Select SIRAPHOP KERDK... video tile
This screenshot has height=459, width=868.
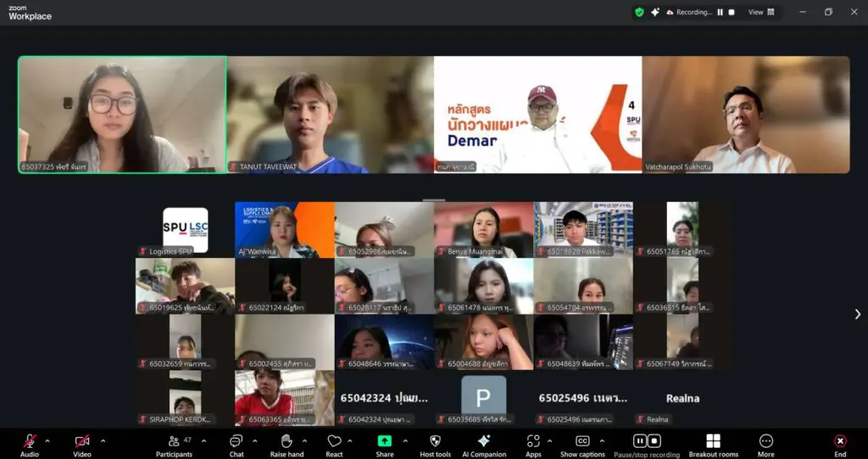pyautogui.click(x=185, y=398)
